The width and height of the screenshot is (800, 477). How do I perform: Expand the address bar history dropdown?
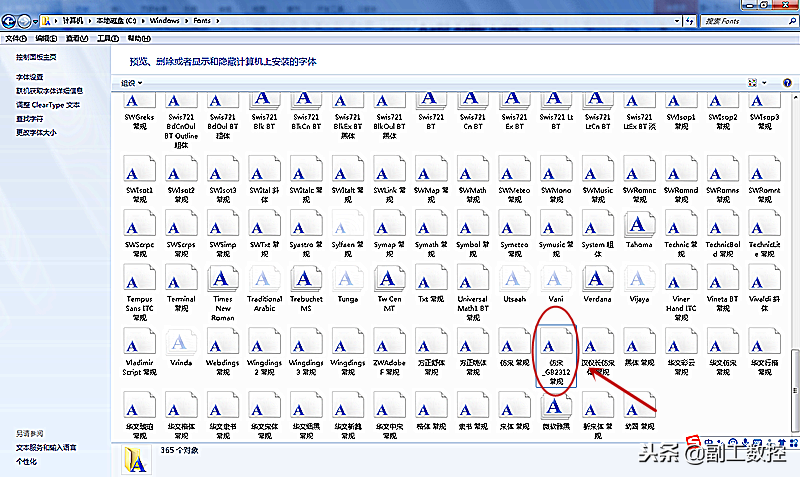click(x=677, y=21)
